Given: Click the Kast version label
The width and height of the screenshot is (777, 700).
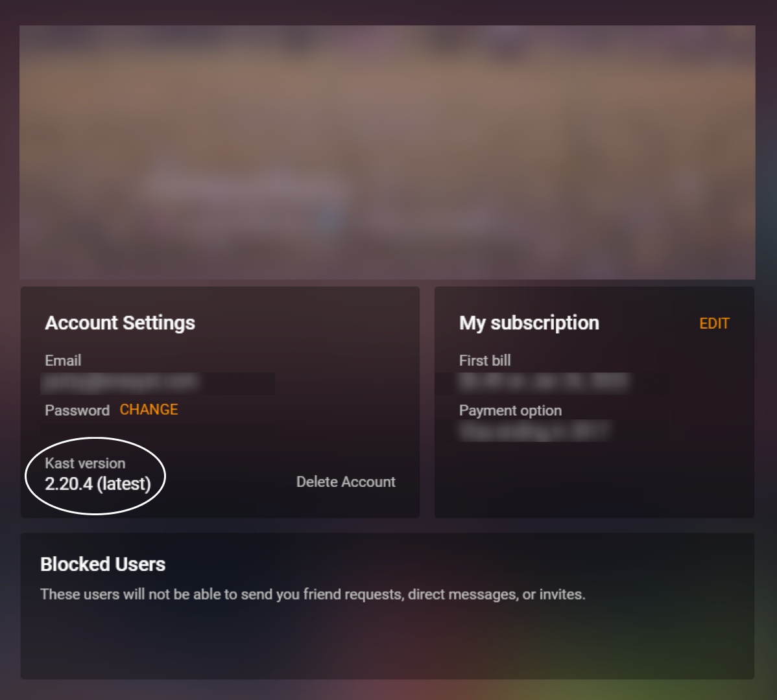Looking at the screenshot, I should click(85, 463).
